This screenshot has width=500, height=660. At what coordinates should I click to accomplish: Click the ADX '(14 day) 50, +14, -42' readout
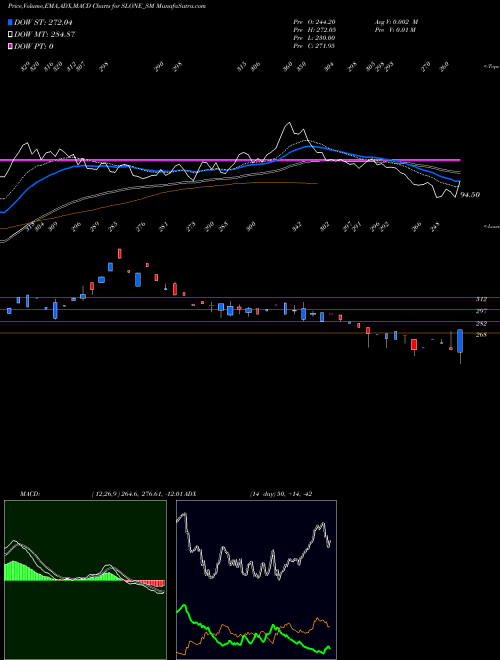[x=281, y=494]
